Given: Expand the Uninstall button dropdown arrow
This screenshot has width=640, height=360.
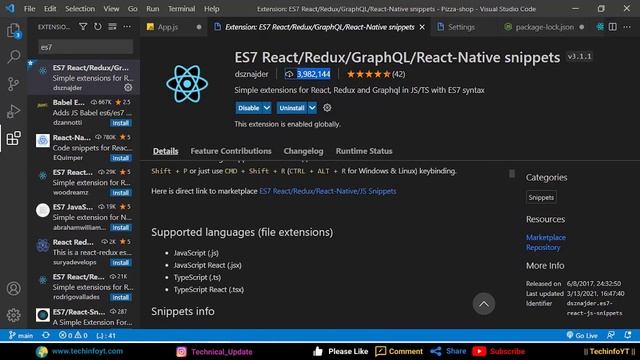Looking at the screenshot, I should coord(312,108).
